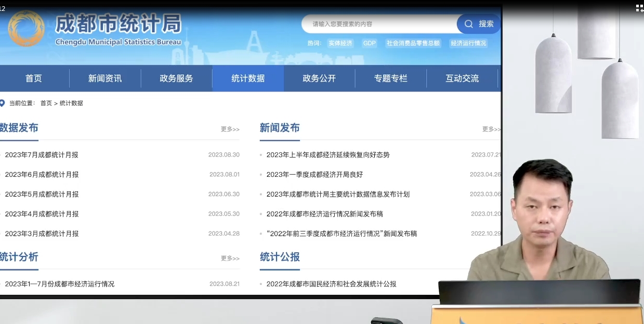Click the 经济运行情况 hot word tag
This screenshot has height=324, width=644.
coord(469,43)
